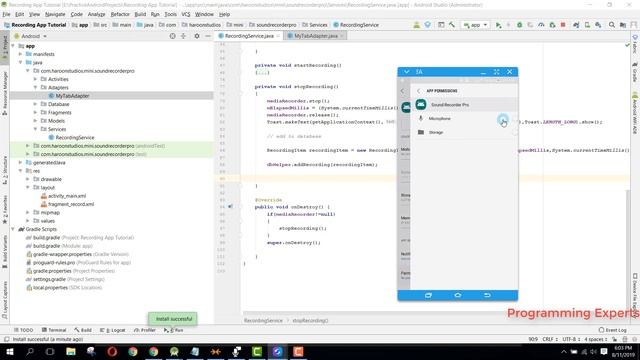Expand the Fragments package
This screenshot has width=640, height=360.
[x=36, y=112]
